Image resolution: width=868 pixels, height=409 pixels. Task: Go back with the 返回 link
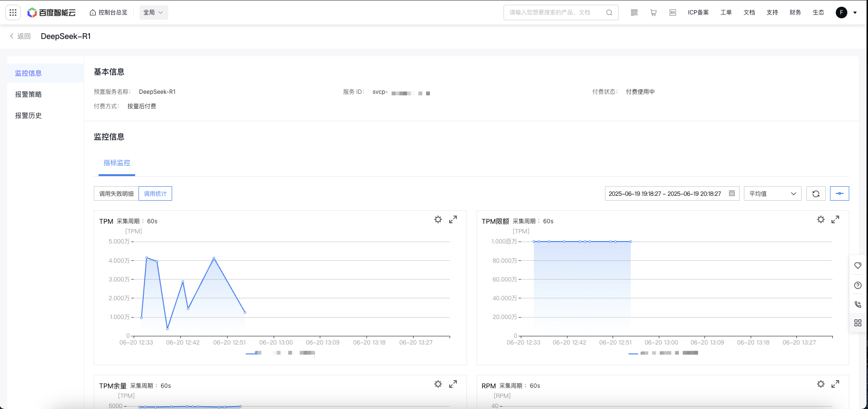pyautogui.click(x=20, y=36)
